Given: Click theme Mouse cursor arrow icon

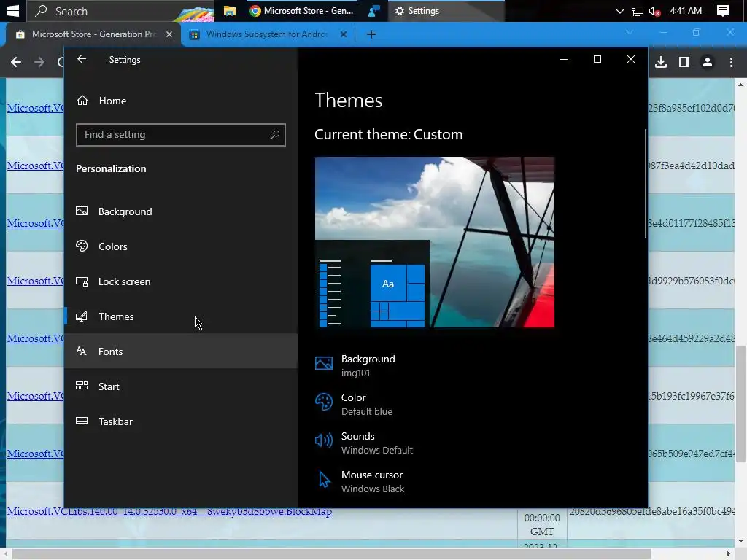Looking at the screenshot, I should 324,480.
